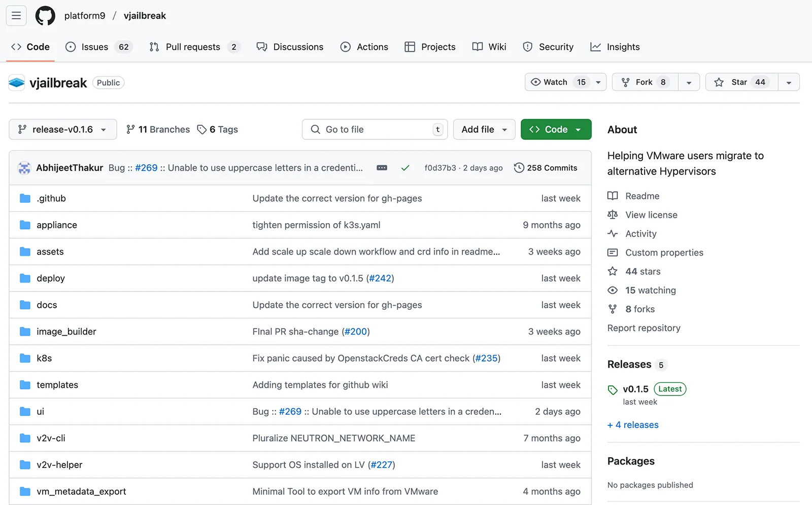Open GitHub home via the octocat logo

(45, 16)
